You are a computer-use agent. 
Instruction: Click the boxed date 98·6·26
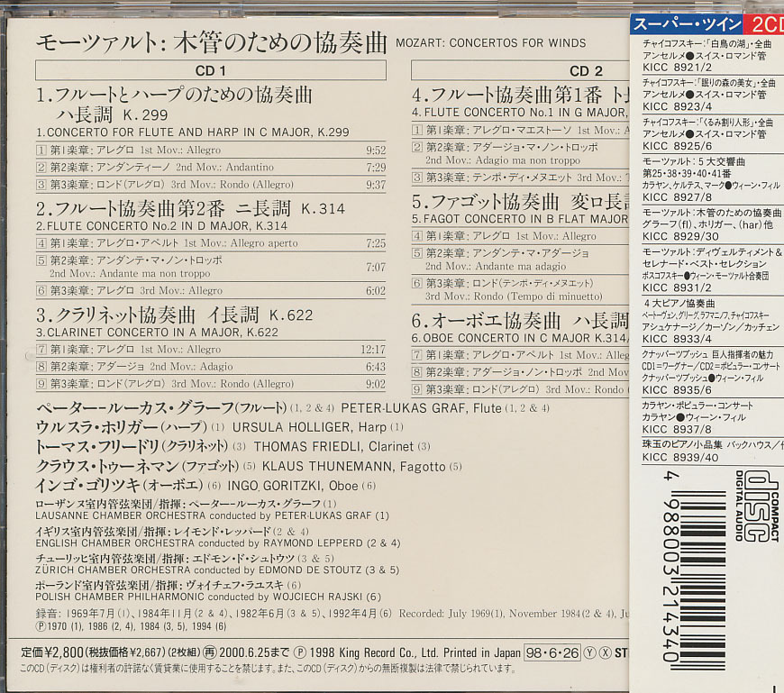(x=552, y=652)
